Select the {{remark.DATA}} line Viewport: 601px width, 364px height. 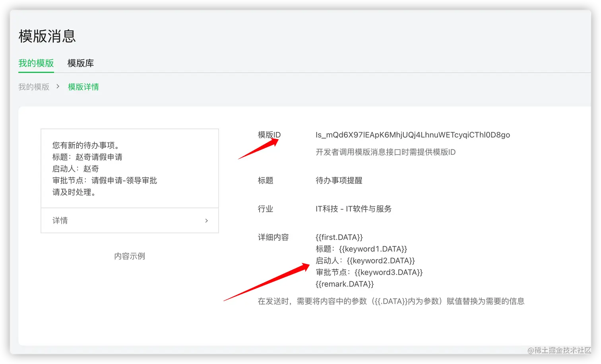345,284
